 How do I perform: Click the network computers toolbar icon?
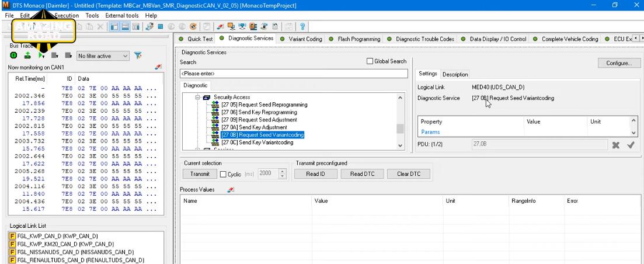pos(242,27)
